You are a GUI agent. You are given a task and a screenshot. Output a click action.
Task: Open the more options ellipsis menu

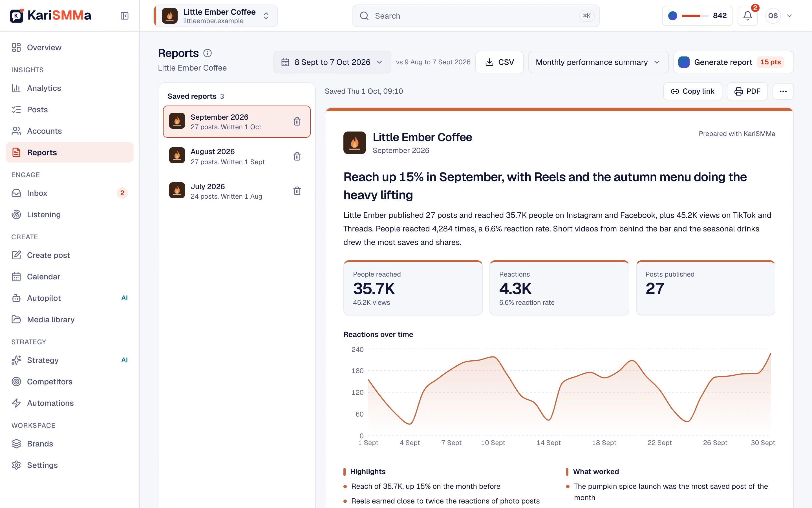(783, 91)
